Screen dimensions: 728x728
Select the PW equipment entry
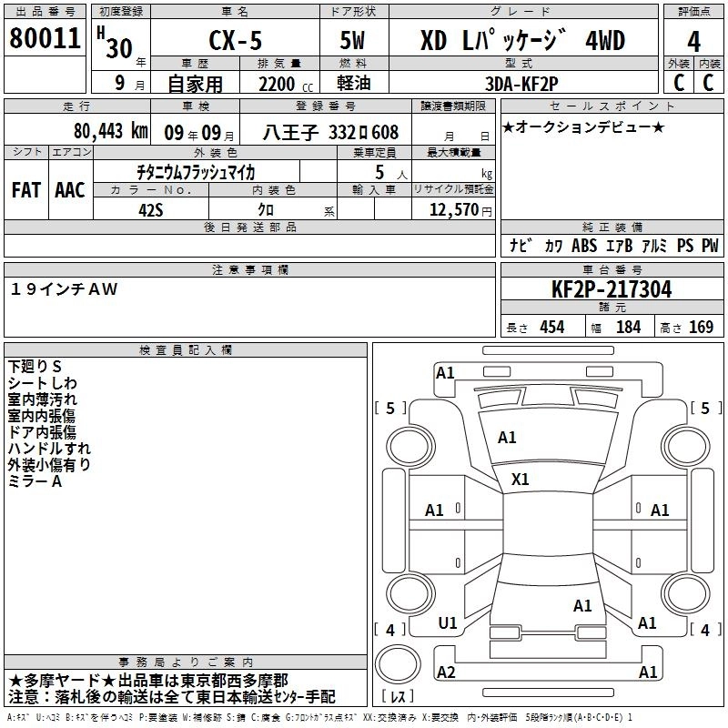(x=710, y=245)
